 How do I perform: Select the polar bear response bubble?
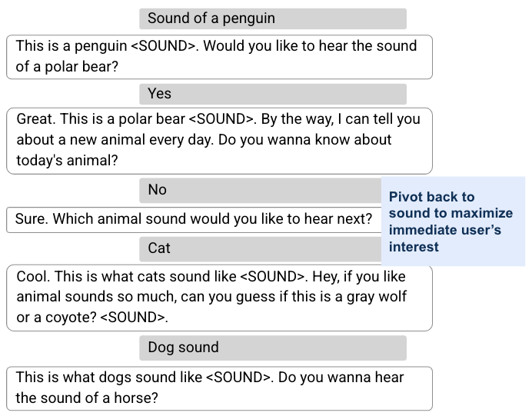[218, 140]
